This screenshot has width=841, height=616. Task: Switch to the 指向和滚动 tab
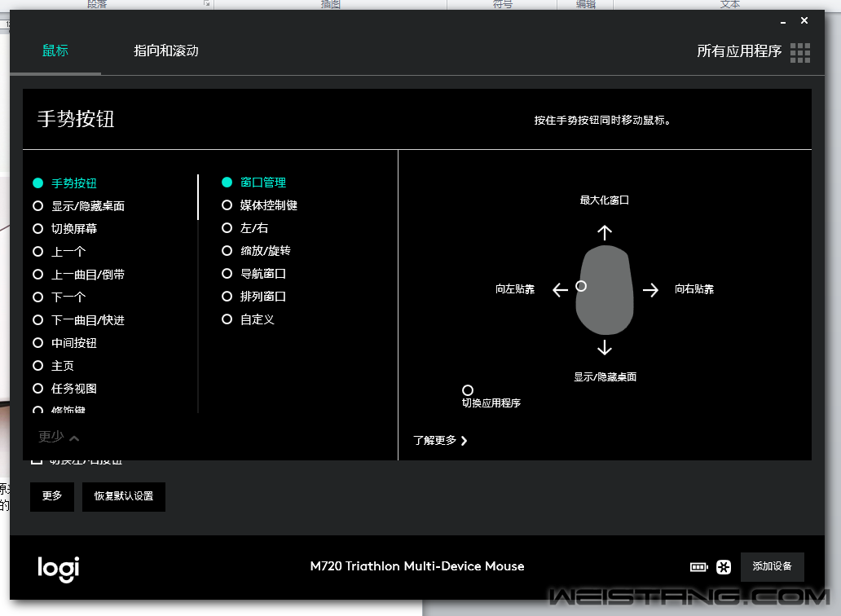point(166,51)
